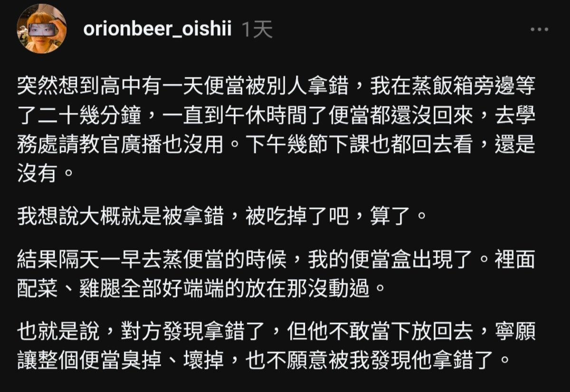
Task: Open the post's three-dot more options menu
Action: (539, 29)
